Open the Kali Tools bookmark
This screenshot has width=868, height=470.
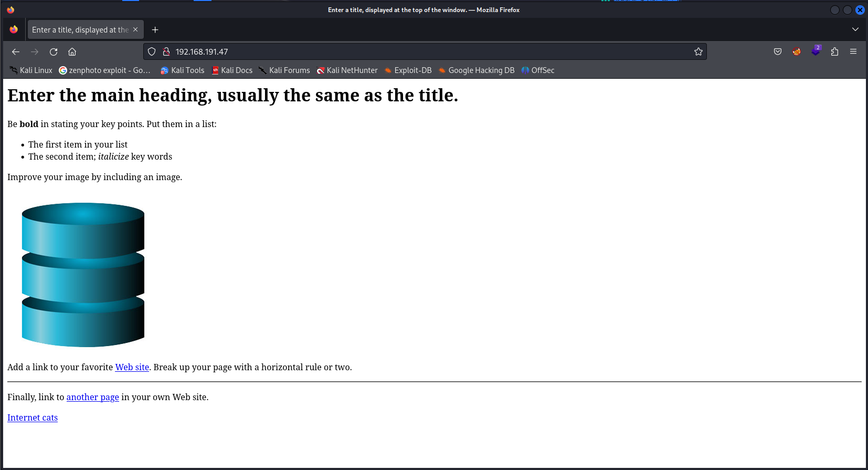pyautogui.click(x=182, y=70)
